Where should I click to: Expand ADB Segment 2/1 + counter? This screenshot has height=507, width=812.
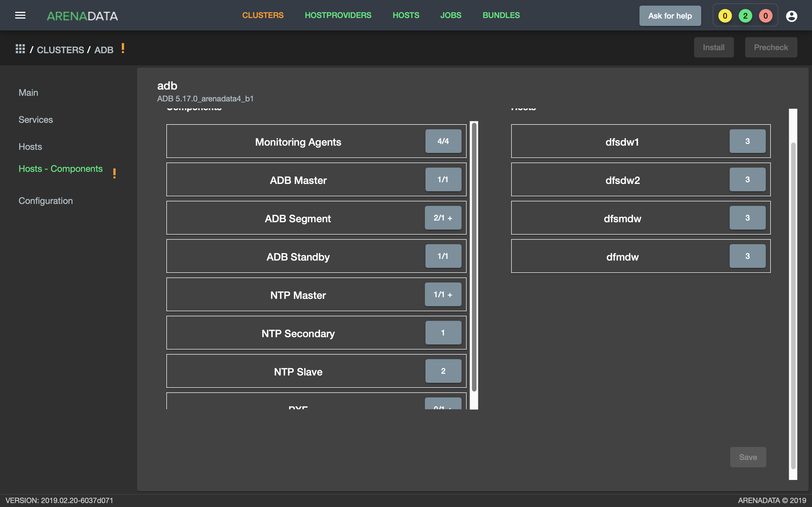pyautogui.click(x=443, y=218)
